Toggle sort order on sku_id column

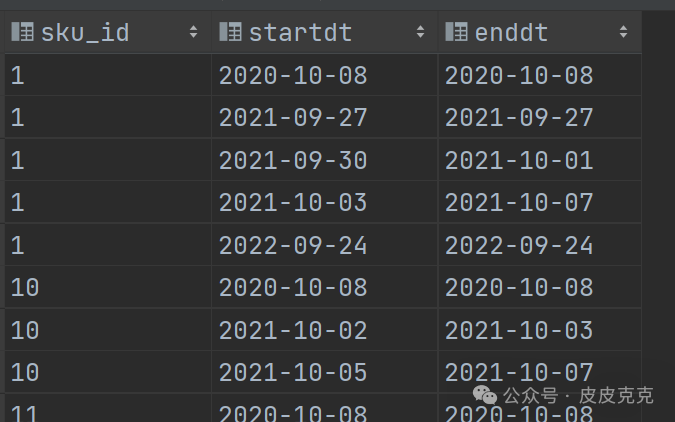tap(193, 32)
